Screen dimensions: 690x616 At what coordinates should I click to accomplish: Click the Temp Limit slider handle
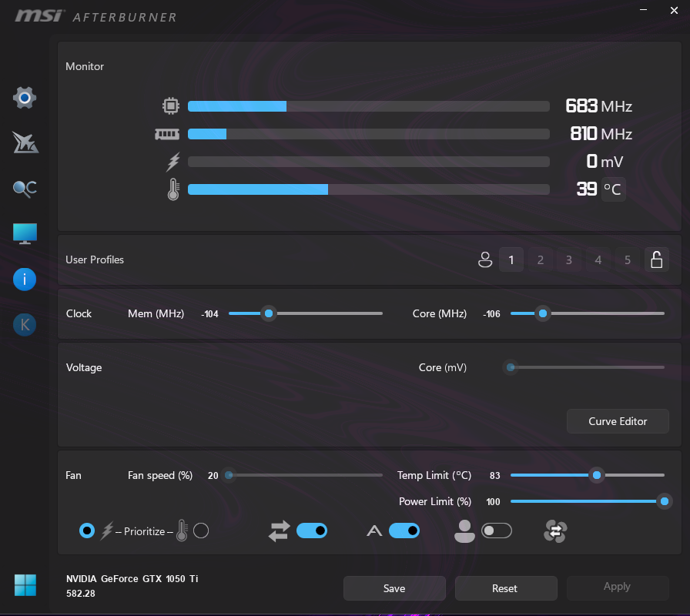pyautogui.click(x=597, y=475)
